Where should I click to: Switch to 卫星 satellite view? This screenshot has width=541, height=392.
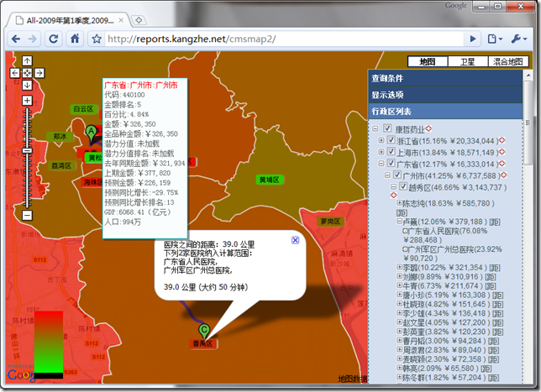click(468, 62)
